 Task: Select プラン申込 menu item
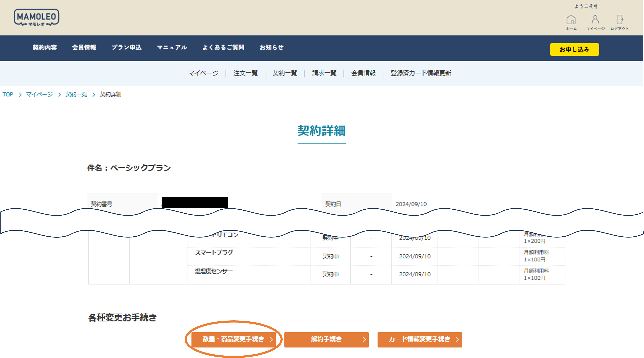[126, 47]
